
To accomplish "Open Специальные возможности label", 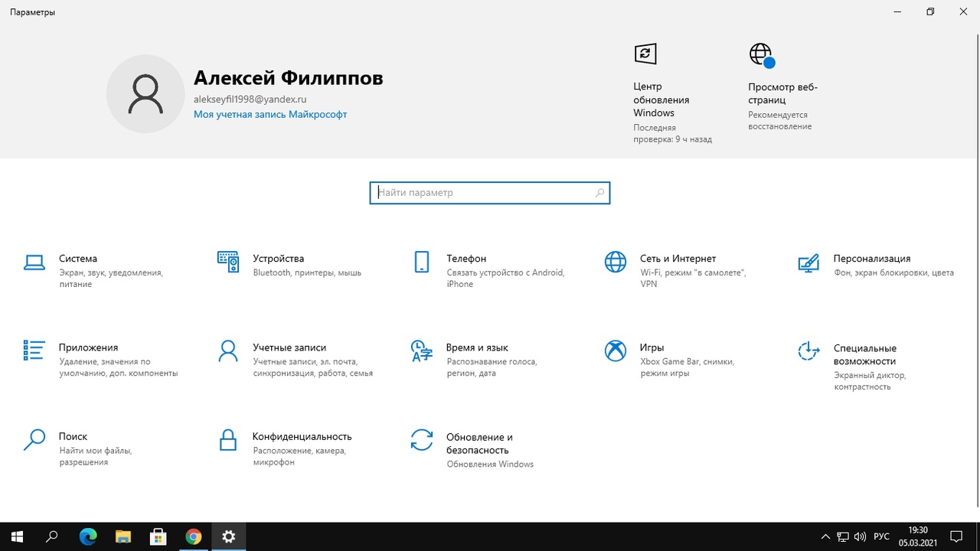I will tap(865, 354).
